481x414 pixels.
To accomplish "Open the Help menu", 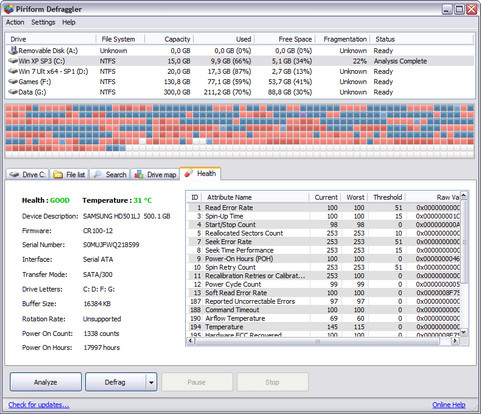I will [x=69, y=22].
